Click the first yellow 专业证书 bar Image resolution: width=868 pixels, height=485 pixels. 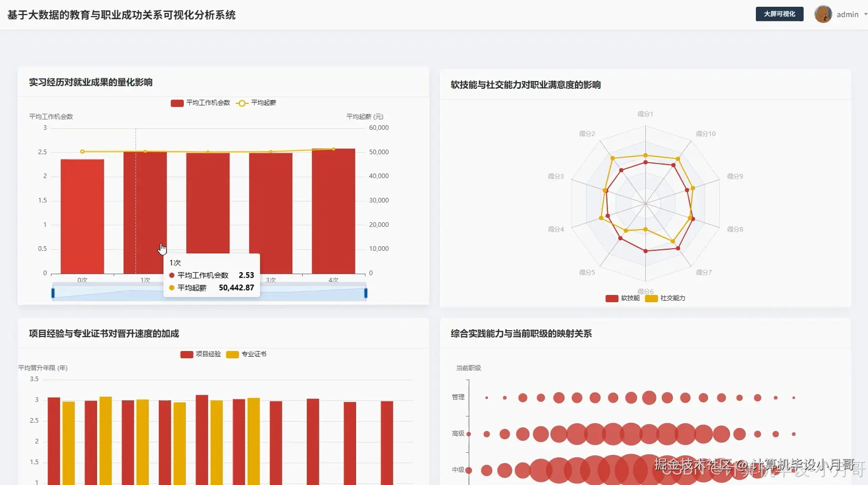pos(69,443)
